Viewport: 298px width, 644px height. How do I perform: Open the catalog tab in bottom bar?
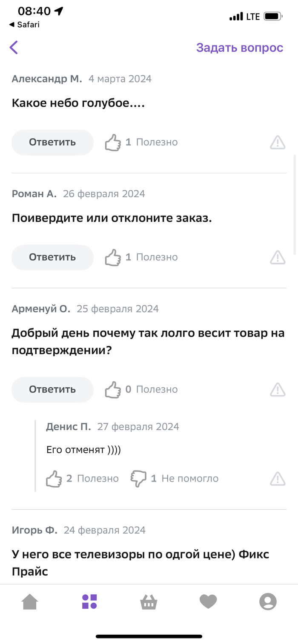coord(89,602)
